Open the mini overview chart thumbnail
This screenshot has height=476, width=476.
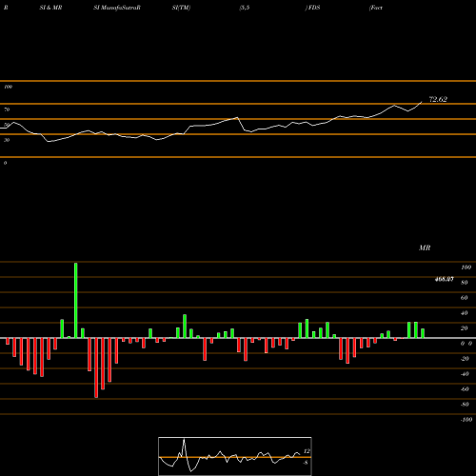[235, 456]
